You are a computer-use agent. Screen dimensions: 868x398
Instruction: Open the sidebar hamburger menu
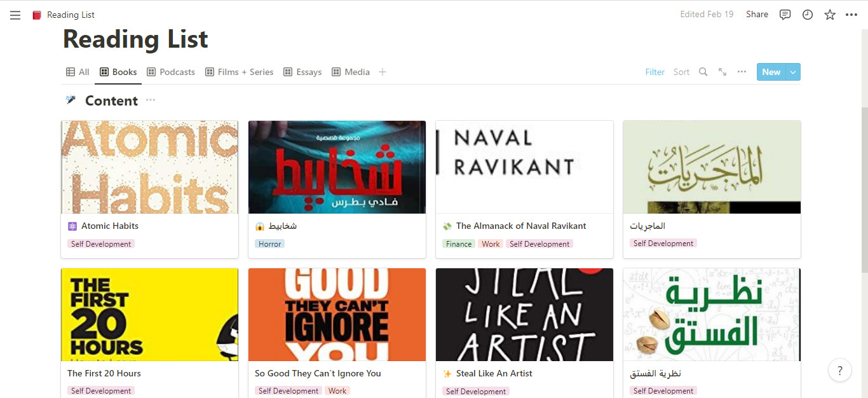pos(15,15)
